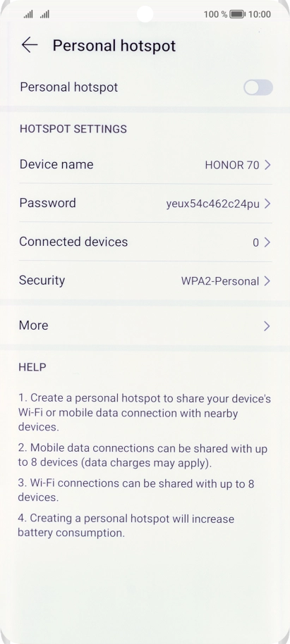Tap the 10:00 clock in status bar
The image size is (290, 644).
[x=260, y=15]
